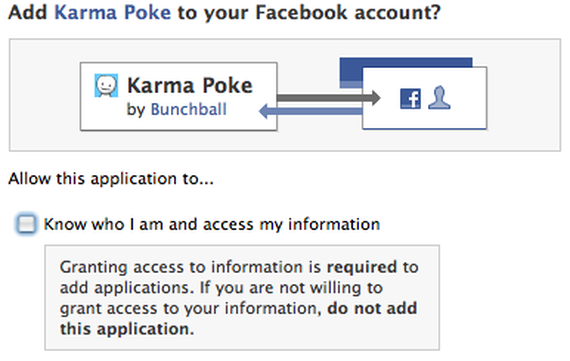The width and height of the screenshot is (570, 361).
Task: Click the 'by' text under Karma Poke
Action: point(136,110)
